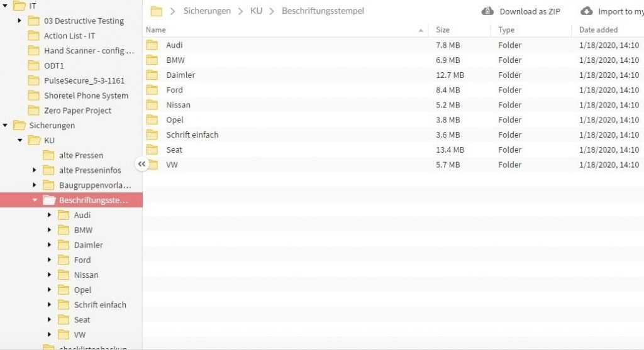Expand the Audi node in tree

click(49, 215)
